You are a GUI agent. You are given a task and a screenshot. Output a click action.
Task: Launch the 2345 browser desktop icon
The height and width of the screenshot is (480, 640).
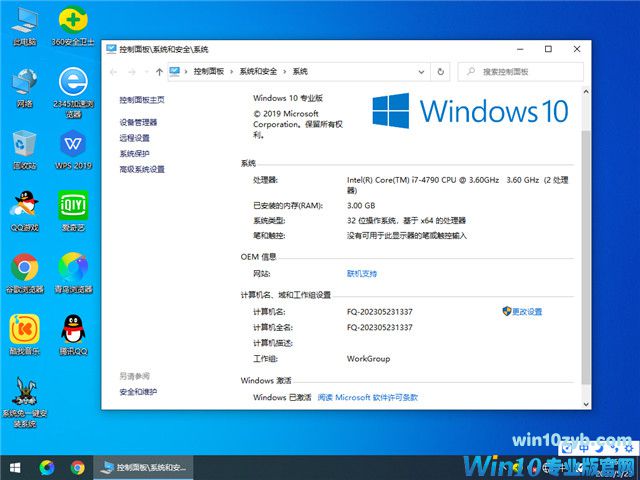click(73, 92)
